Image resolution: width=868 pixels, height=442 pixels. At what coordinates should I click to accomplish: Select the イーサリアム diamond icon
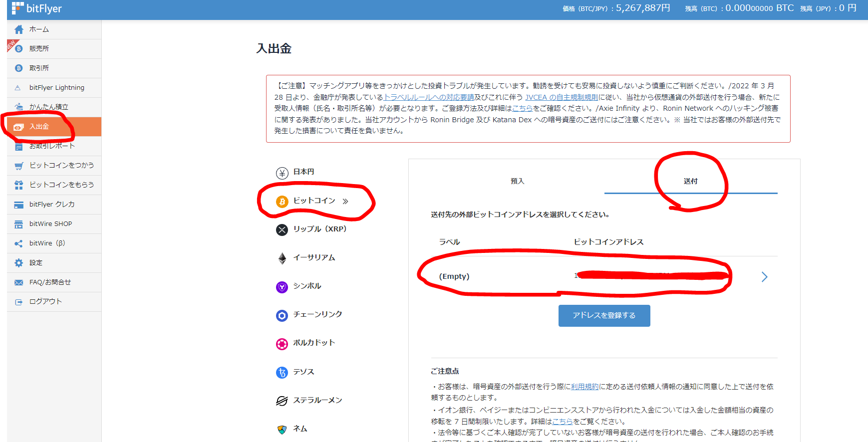[282, 258]
